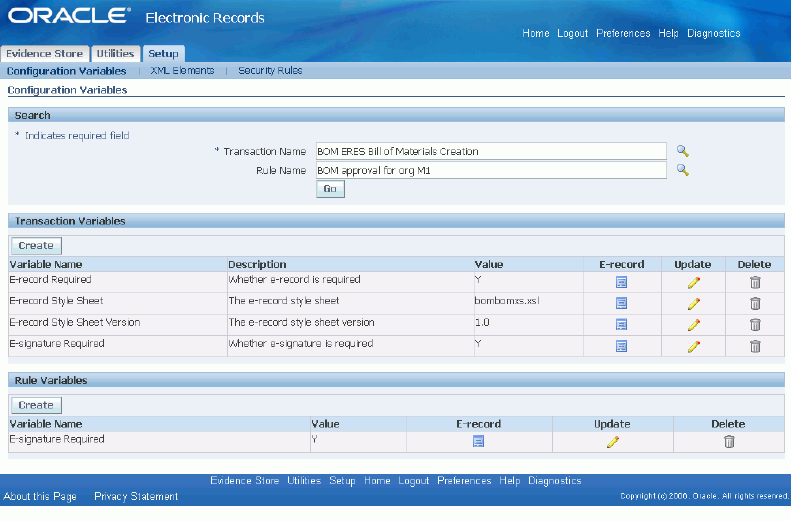This screenshot has width=791, height=521.
Task: Go to Home in the header
Action: (x=536, y=33)
